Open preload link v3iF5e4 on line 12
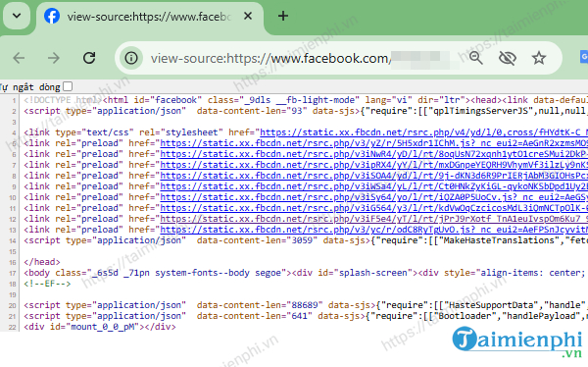 click(374, 219)
